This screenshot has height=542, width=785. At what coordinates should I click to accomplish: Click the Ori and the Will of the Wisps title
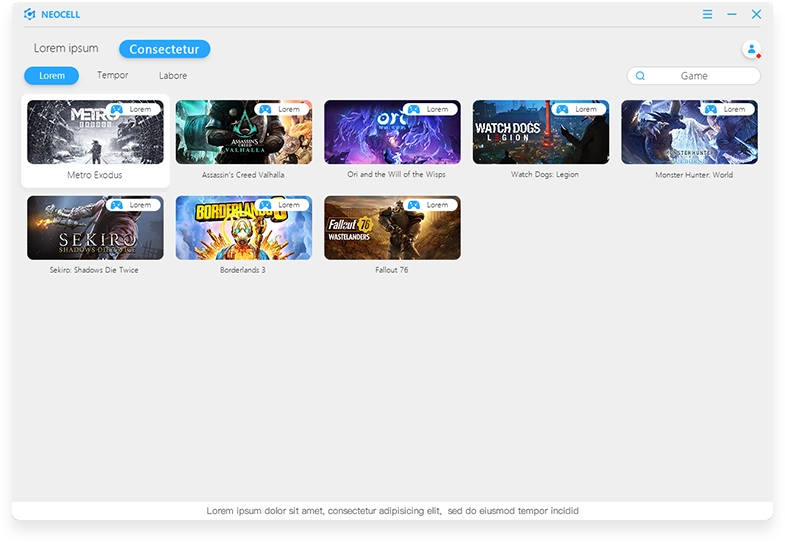[x=396, y=174]
